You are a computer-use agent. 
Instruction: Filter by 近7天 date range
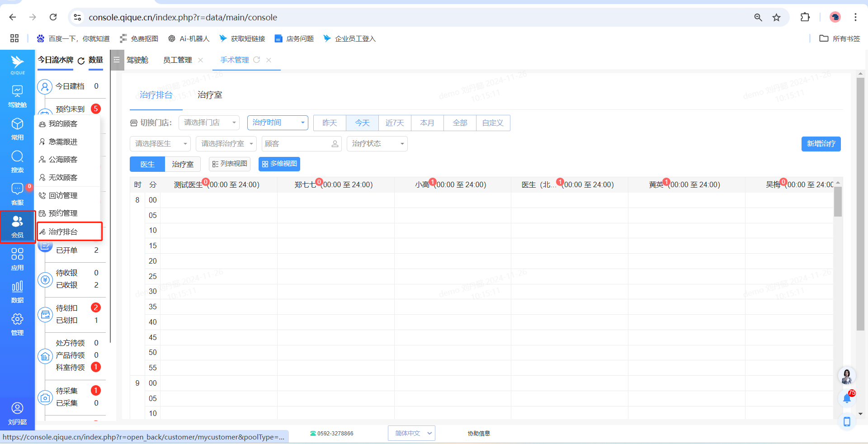click(395, 123)
